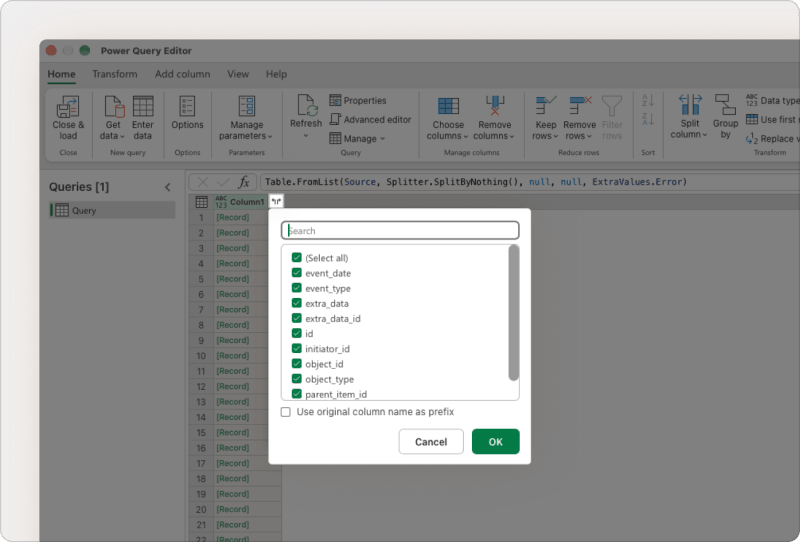This screenshot has height=542, width=800.
Task: Cancel the formula edit with X
Action: pyautogui.click(x=203, y=182)
